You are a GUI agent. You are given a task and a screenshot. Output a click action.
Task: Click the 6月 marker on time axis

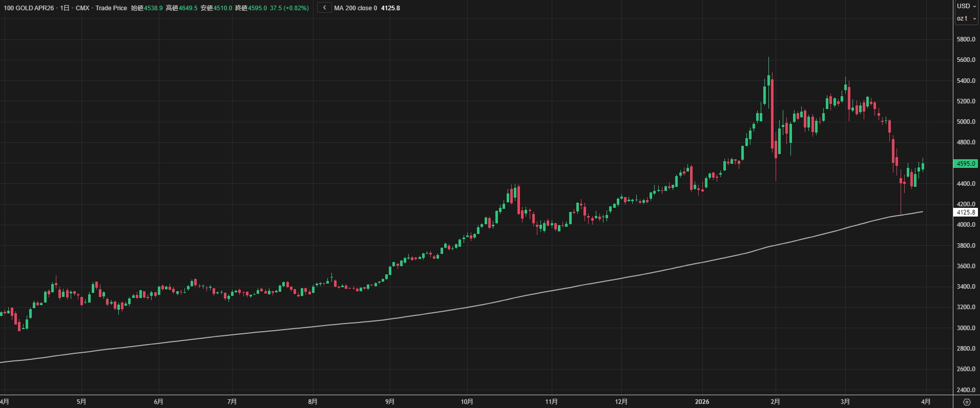click(158, 402)
